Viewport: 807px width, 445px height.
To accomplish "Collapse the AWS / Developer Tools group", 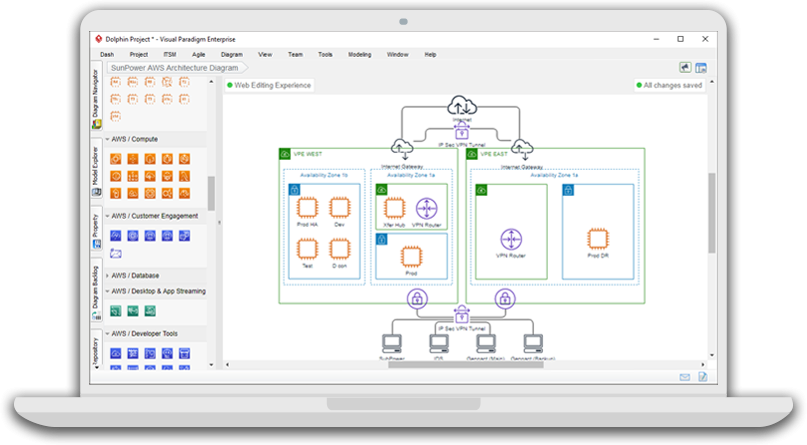I will 108,334.
